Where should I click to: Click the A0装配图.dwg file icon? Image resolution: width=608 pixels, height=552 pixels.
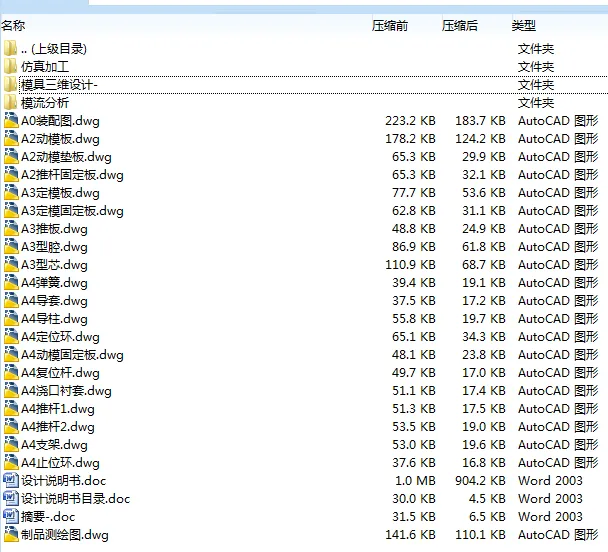tap(11, 121)
